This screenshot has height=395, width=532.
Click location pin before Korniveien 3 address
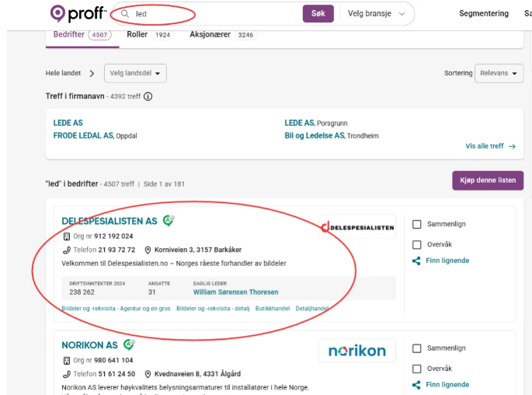coord(148,250)
